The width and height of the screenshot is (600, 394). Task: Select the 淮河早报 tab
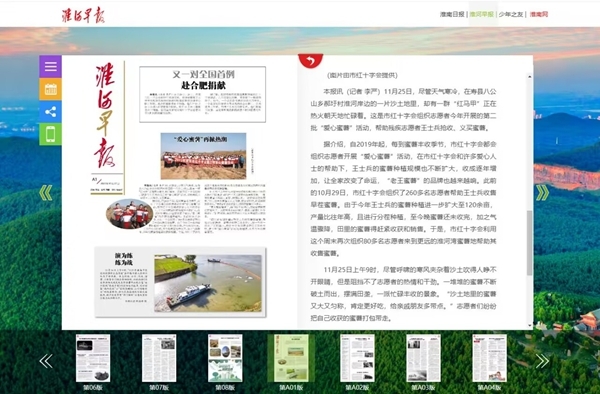(481, 15)
